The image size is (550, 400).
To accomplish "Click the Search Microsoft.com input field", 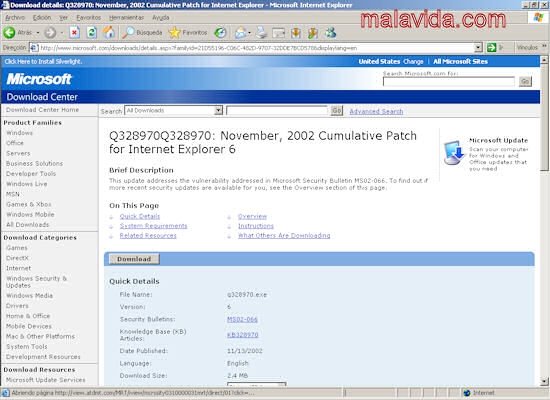I will click(x=449, y=81).
